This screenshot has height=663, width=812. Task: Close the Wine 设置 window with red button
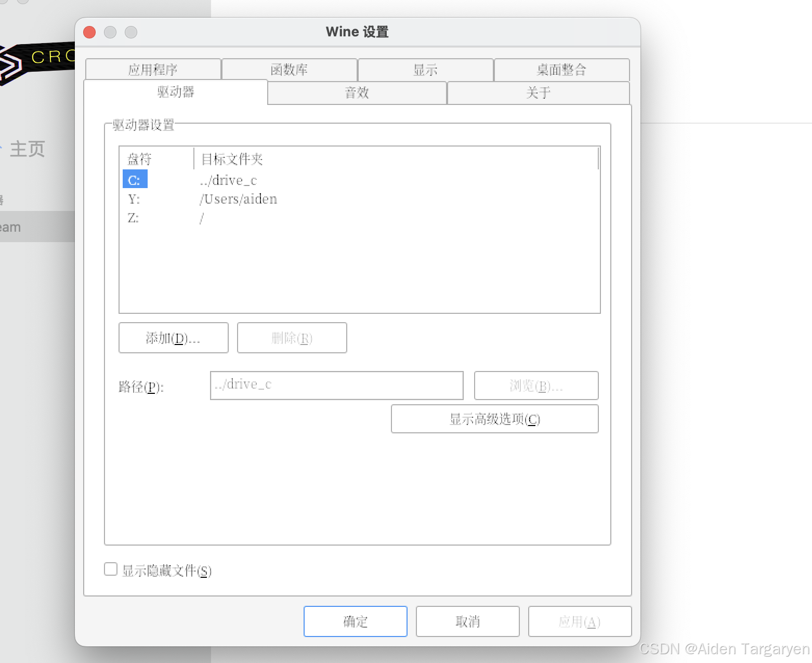(x=89, y=32)
